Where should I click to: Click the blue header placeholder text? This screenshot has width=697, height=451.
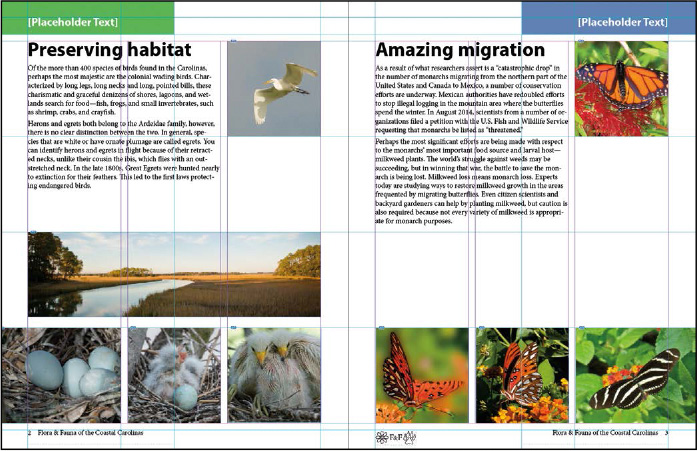(x=623, y=22)
